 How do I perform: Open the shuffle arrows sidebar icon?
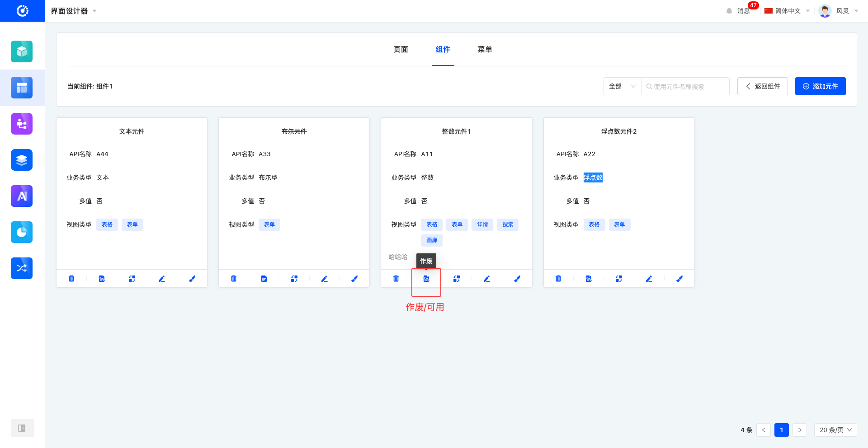coord(22,268)
